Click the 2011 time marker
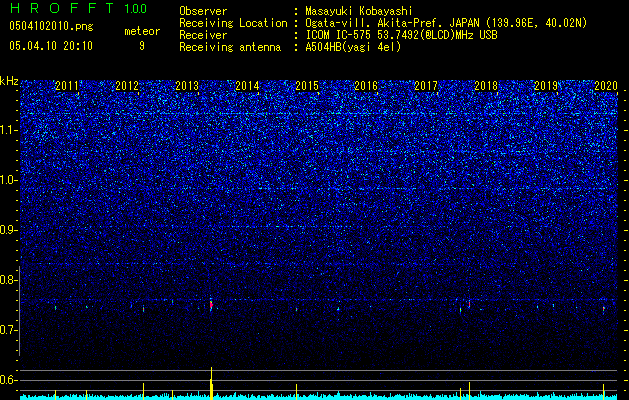 pyautogui.click(x=67, y=86)
